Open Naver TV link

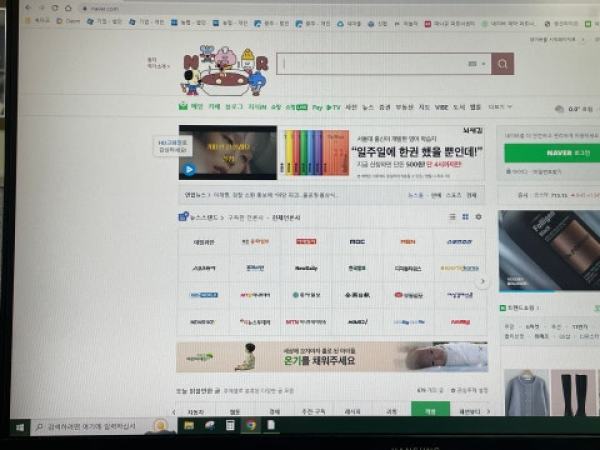(333, 108)
